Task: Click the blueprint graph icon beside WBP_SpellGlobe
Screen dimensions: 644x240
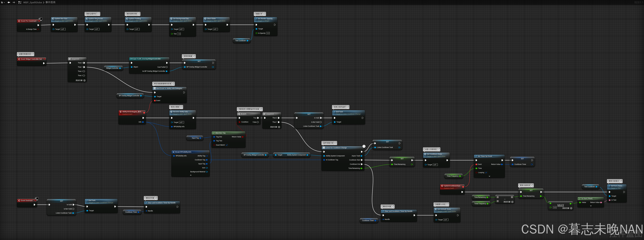Action: 20,3
